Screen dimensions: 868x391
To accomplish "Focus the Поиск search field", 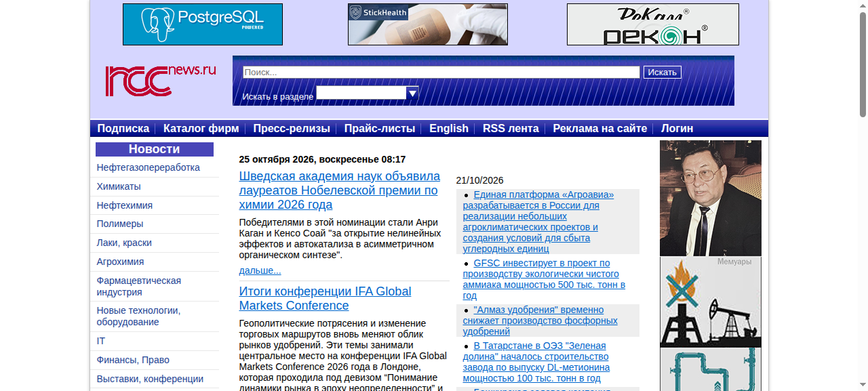I will pos(441,73).
